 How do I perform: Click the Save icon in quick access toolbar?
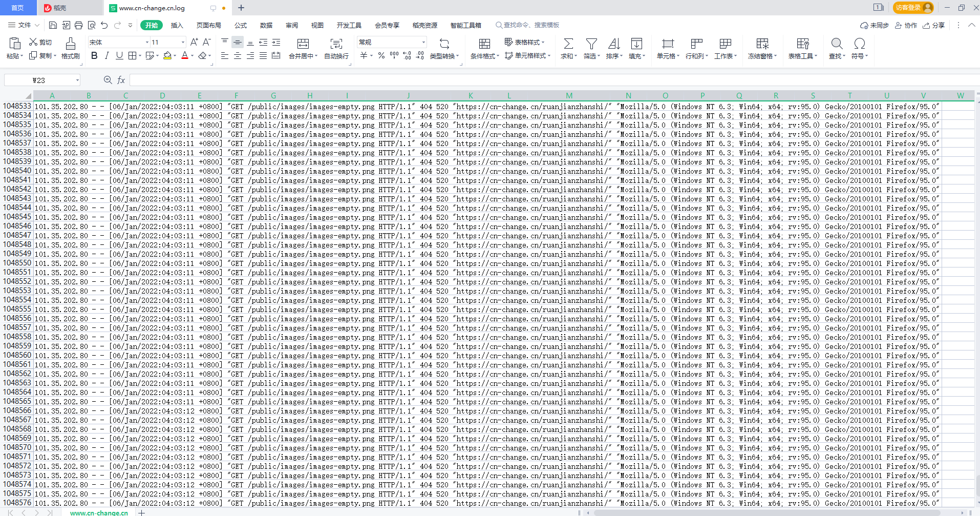click(x=53, y=25)
